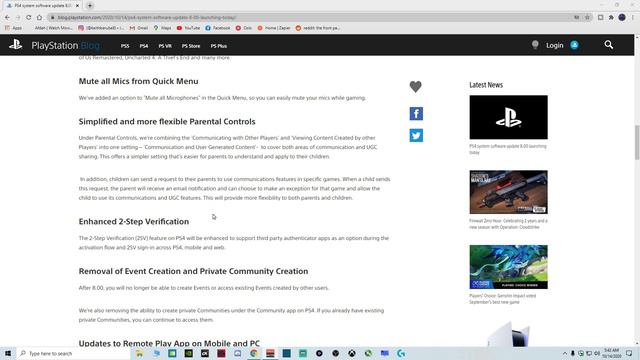Viewport: 640px width, 360px height.
Task: Click the Type here to search box
Action: pos(73,353)
